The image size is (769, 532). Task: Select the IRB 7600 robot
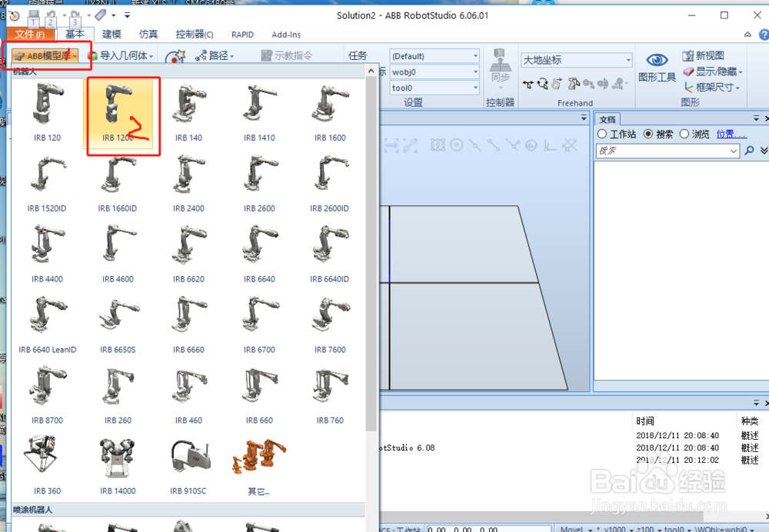(330, 324)
